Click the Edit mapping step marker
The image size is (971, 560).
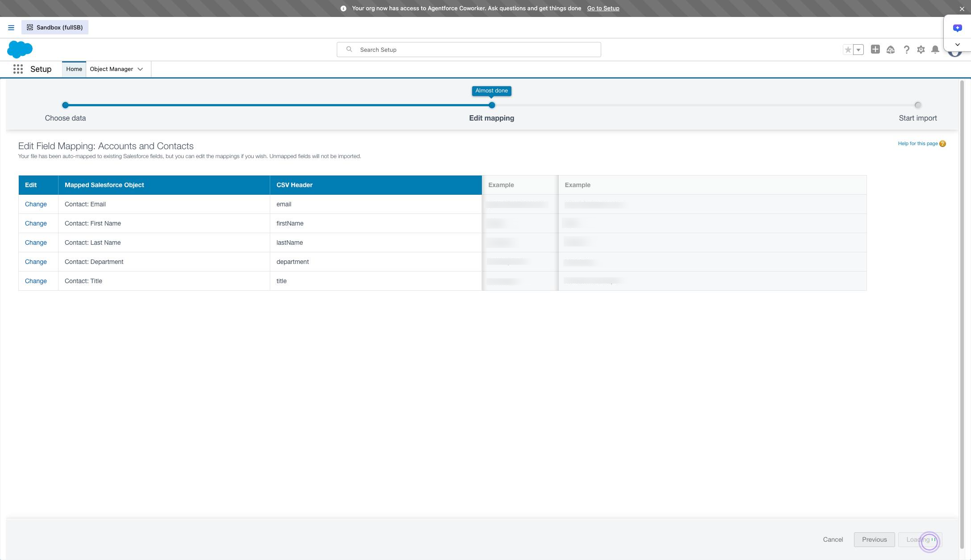[x=492, y=105]
